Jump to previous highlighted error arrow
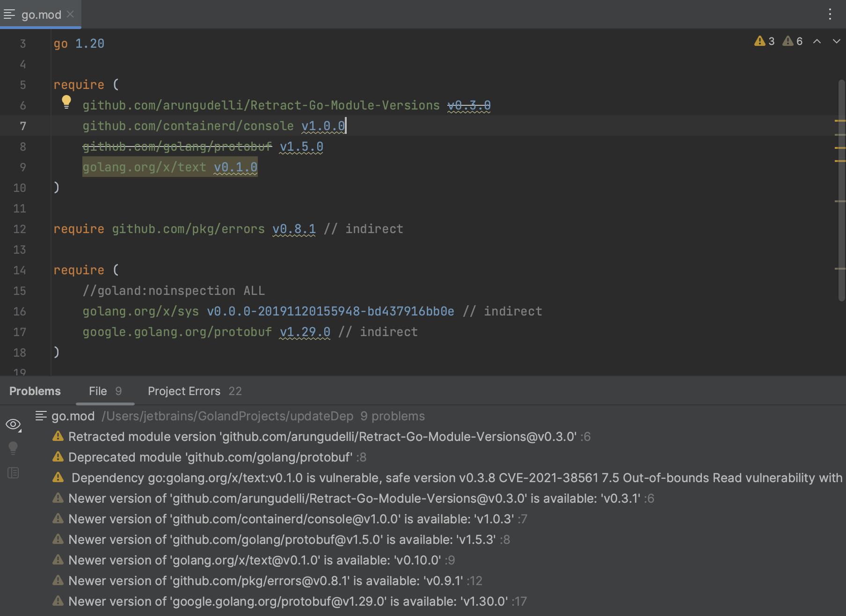 [x=817, y=41]
